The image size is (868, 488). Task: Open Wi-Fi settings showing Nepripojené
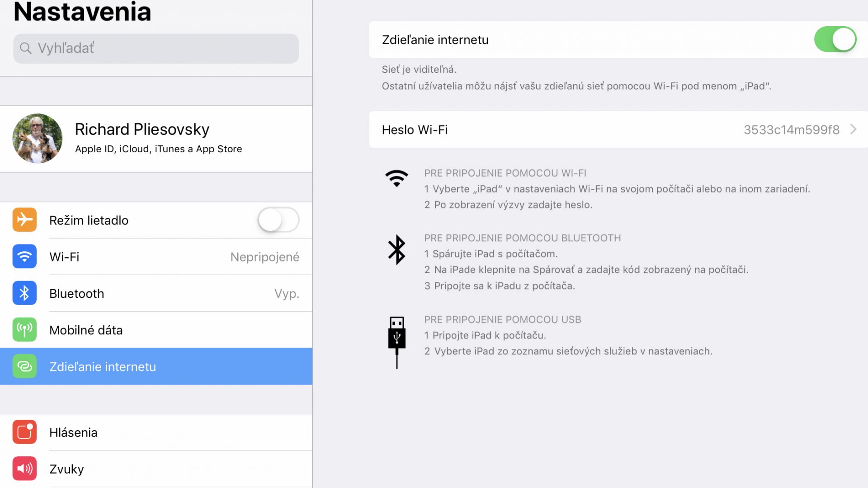pyautogui.click(x=156, y=257)
